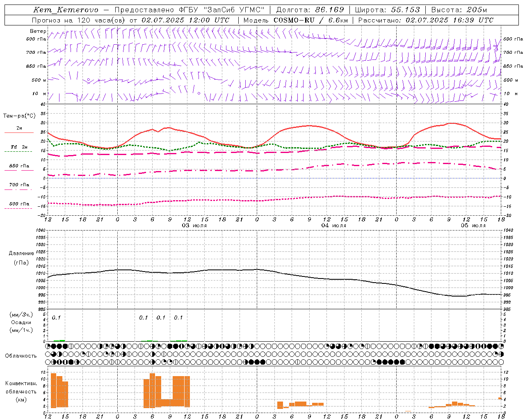Click the '700 гПа' temperature legend entry

(x=19, y=185)
